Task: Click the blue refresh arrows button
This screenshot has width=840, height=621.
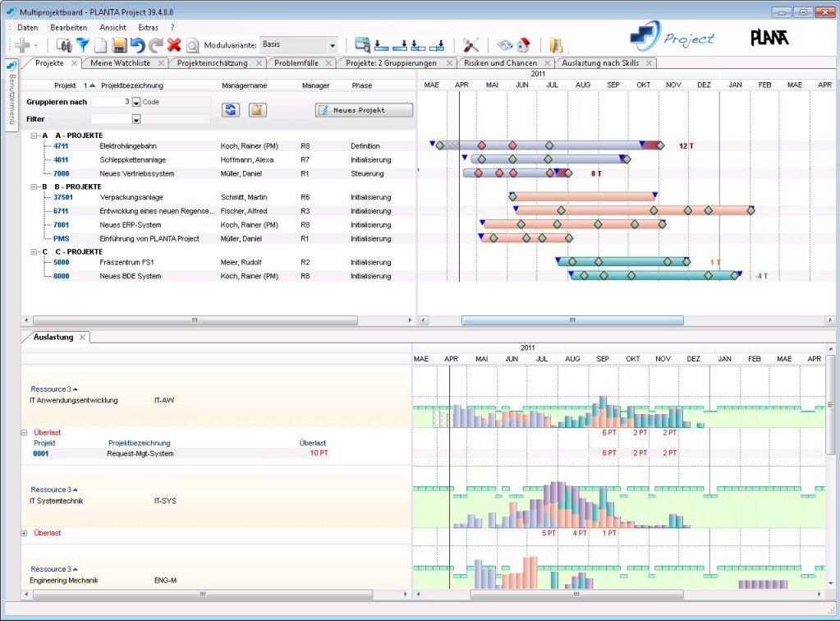Action: point(230,110)
